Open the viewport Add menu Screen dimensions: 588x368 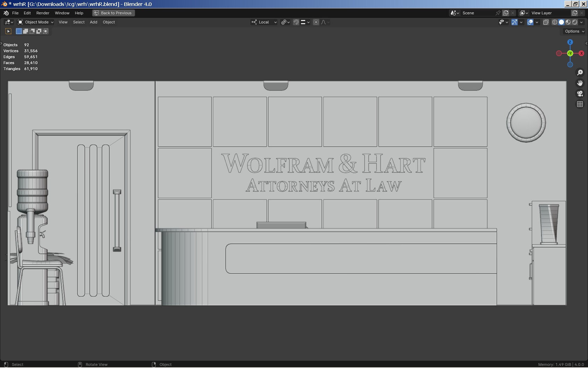click(x=93, y=22)
